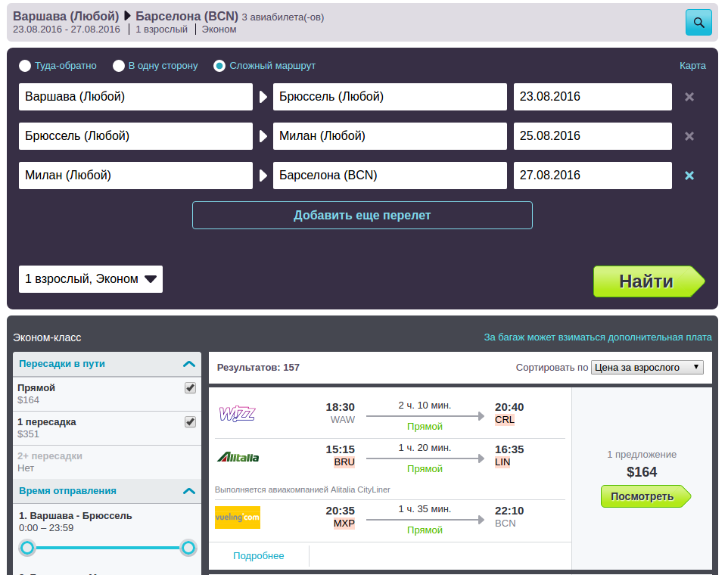
Task: Edit second leg origin Брюссель (Любой)
Action: pos(135,136)
